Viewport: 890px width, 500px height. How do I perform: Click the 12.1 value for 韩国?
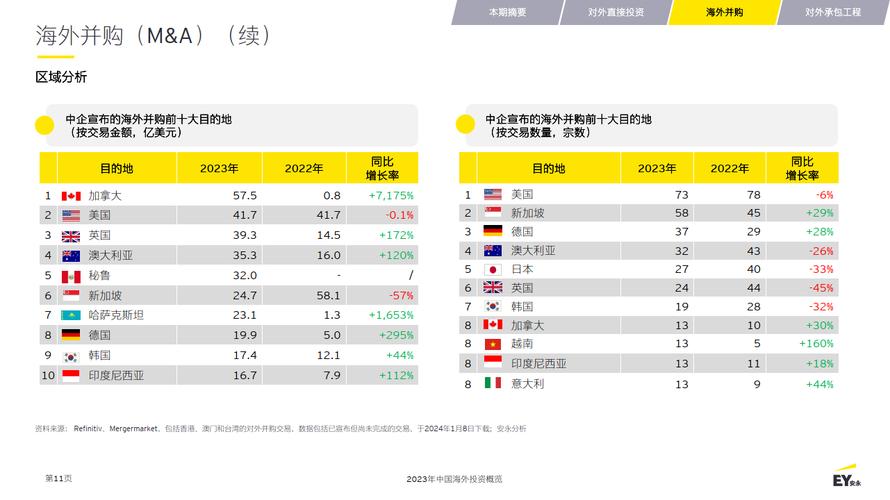(x=329, y=356)
